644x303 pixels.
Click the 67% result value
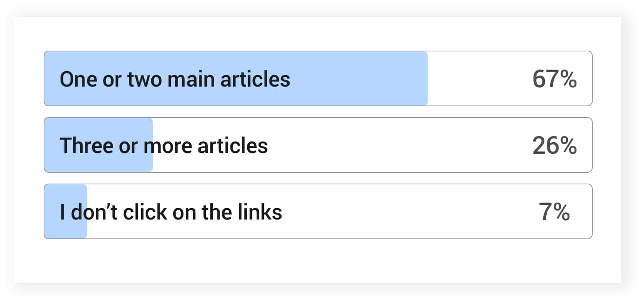[x=554, y=79]
